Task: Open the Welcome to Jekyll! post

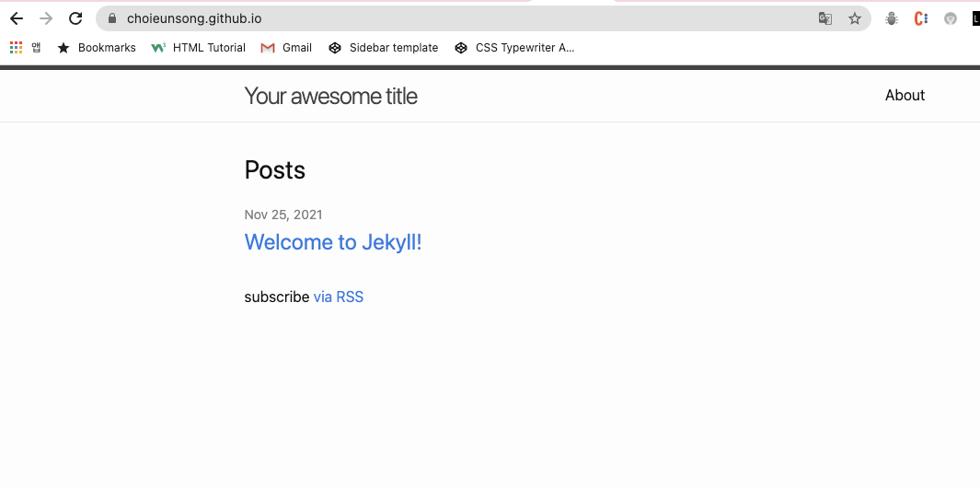Action: [x=333, y=242]
